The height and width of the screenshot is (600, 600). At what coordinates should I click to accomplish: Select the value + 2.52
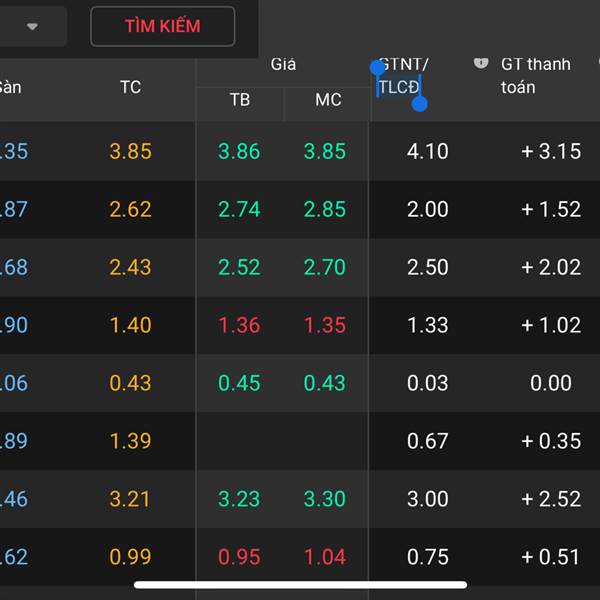coord(551,499)
